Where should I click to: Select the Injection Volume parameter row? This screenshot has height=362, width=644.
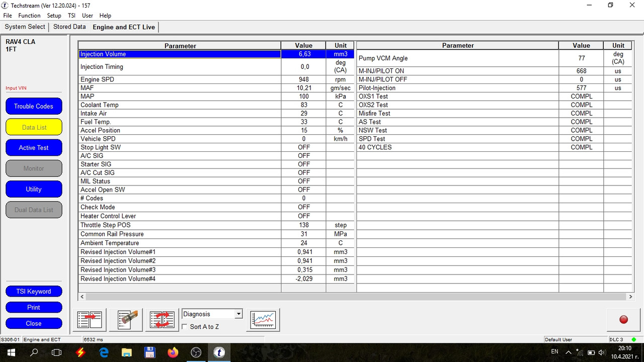click(216, 54)
